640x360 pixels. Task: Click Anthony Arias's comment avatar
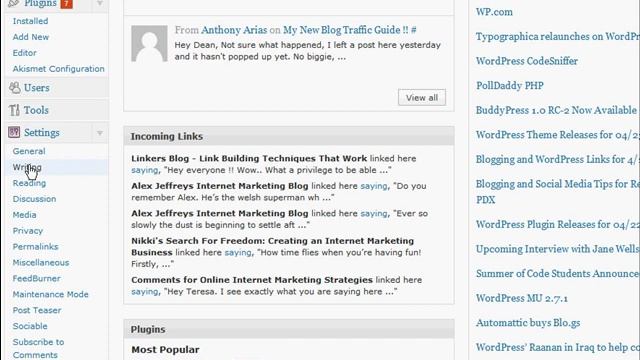(x=149, y=44)
